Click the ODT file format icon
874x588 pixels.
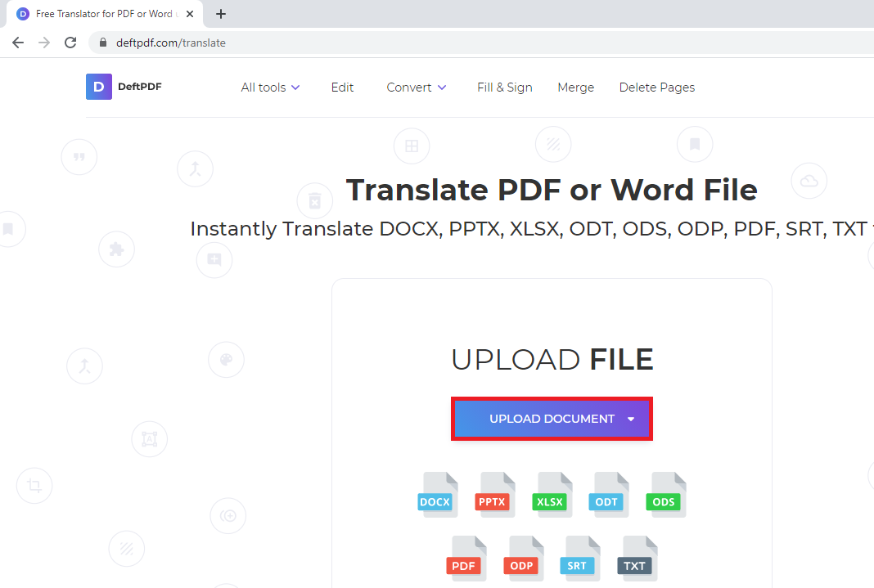(607, 495)
